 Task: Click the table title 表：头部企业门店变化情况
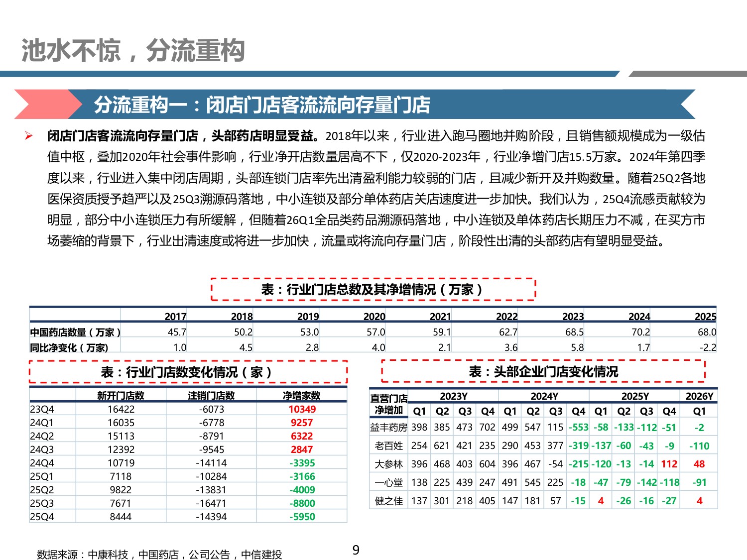543,371
